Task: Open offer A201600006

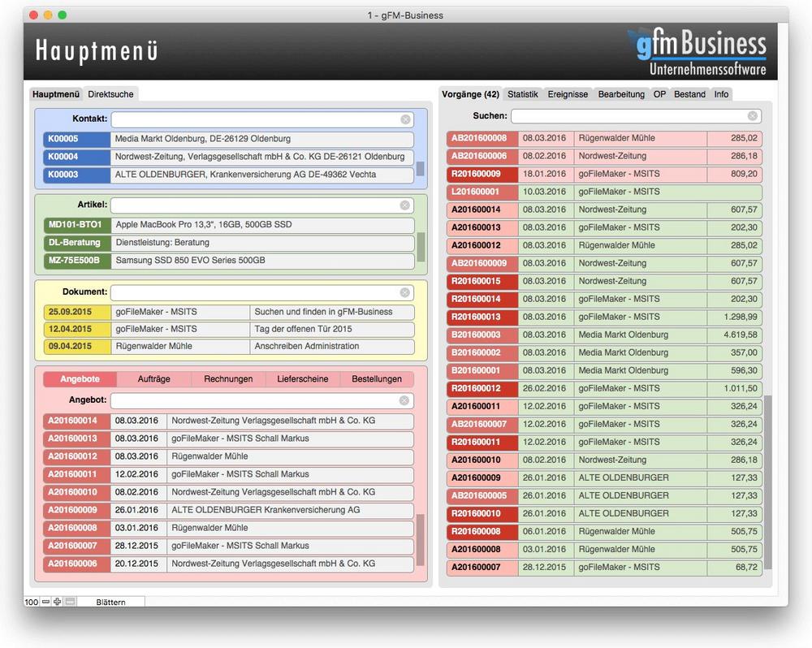Action: (x=76, y=564)
